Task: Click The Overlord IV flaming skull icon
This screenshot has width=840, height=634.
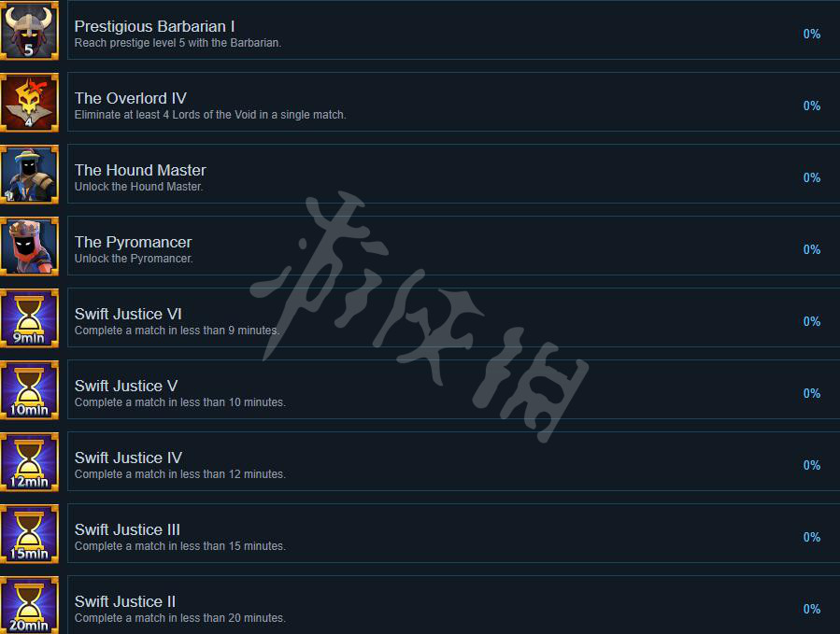Action: (x=29, y=103)
